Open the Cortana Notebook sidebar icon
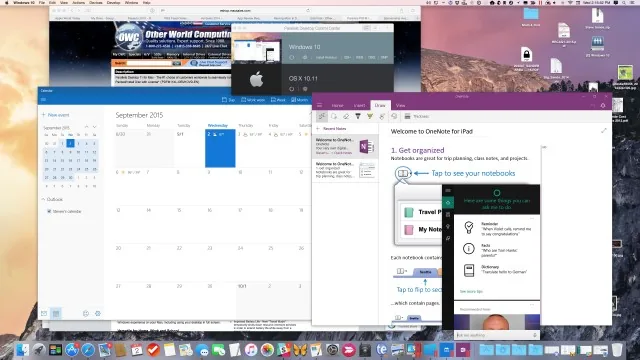Image resolution: width=640 pixels, height=360 pixels. [448, 214]
